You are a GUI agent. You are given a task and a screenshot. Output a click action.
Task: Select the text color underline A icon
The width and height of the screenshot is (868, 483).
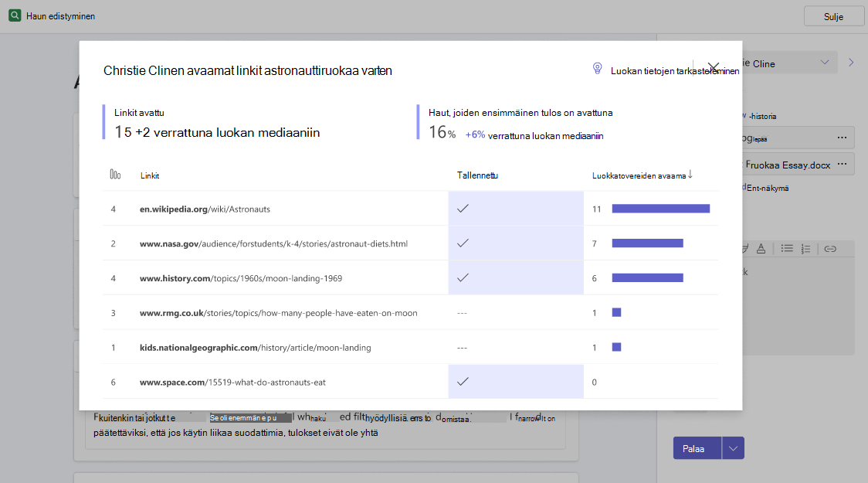761,249
